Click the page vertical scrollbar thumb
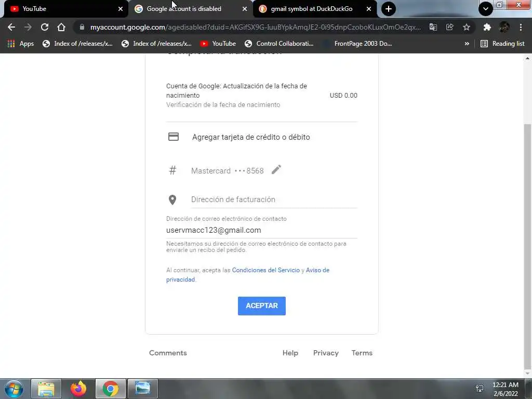The width and height of the screenshot is (532, 399). pos(527,247)
